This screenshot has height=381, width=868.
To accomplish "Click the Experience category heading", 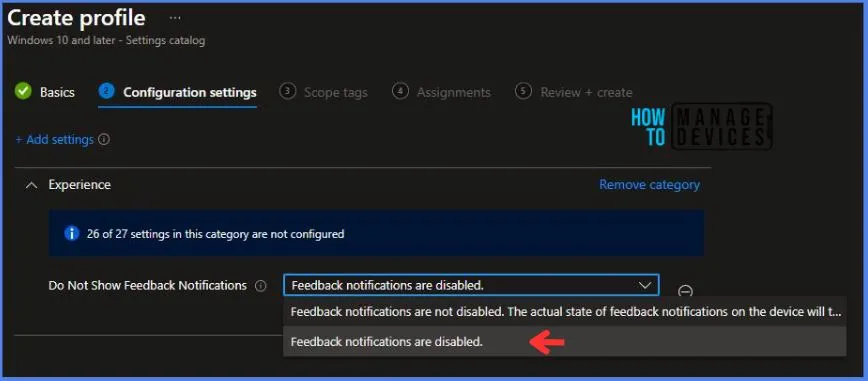I will pos(80,185).
